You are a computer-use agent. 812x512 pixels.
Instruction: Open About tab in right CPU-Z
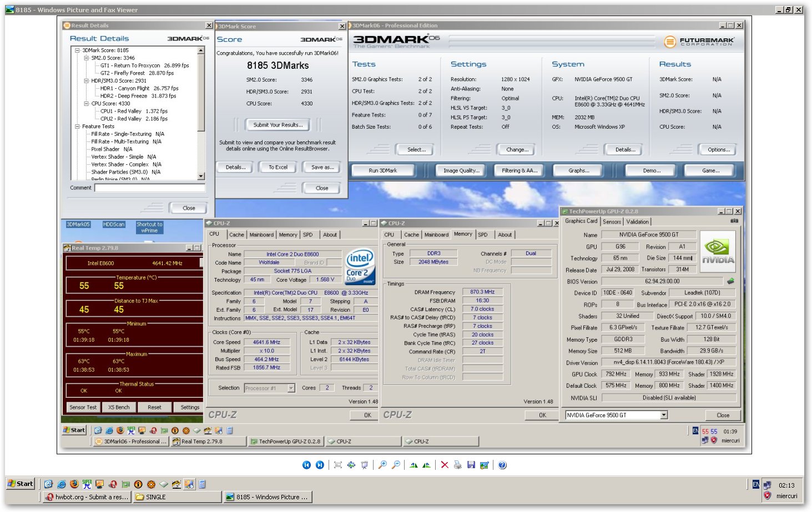(x=505, y=235)
